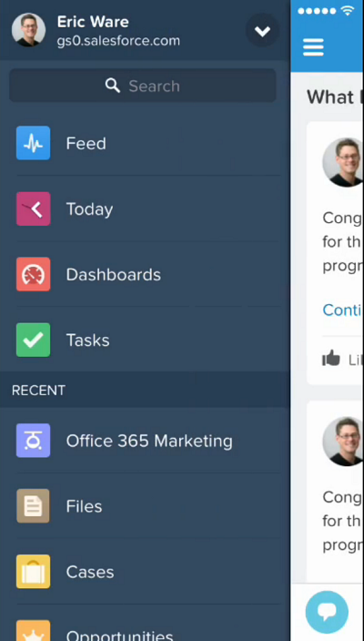Open first feed post's author avatar
Screen dimensions: 364x641
343,162
